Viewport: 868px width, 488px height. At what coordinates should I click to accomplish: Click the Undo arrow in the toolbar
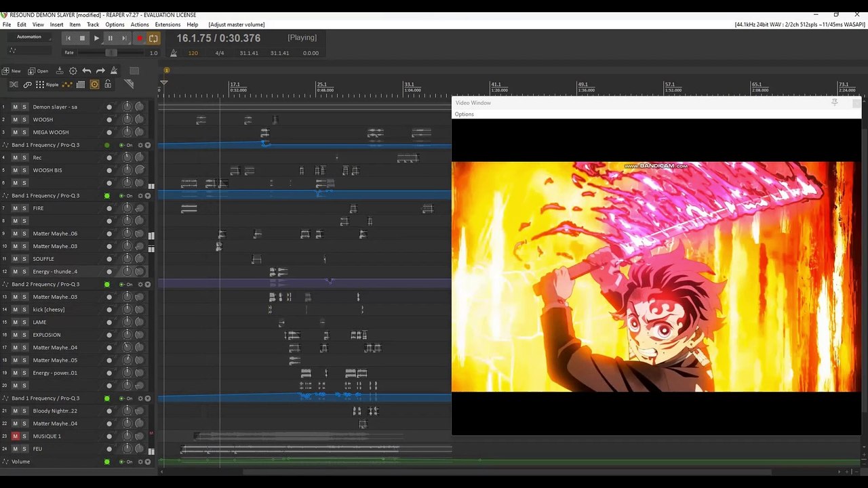coord(87,70)
